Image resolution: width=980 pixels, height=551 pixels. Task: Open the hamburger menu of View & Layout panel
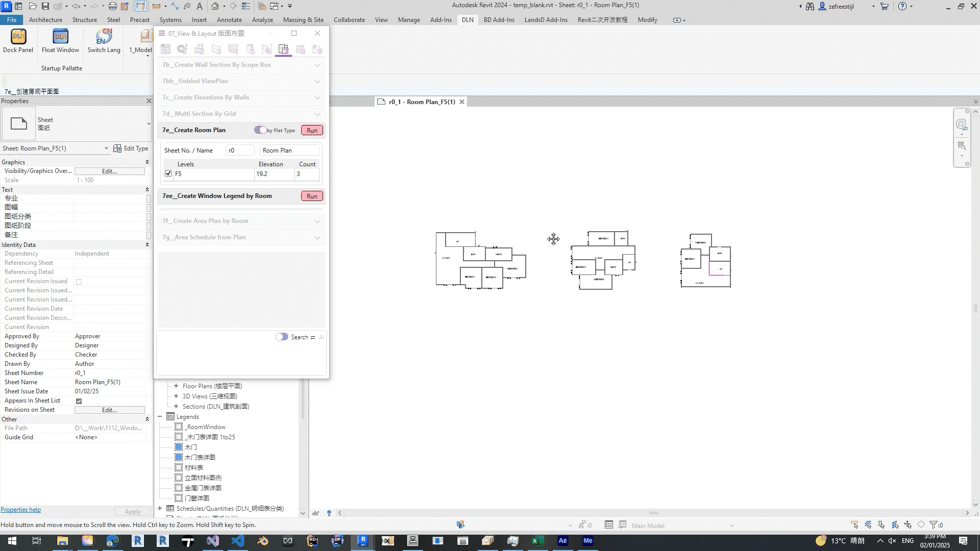pos(162,33)
